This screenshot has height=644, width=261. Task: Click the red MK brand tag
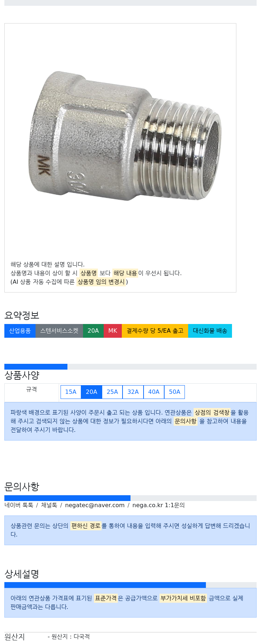[113, 331]
